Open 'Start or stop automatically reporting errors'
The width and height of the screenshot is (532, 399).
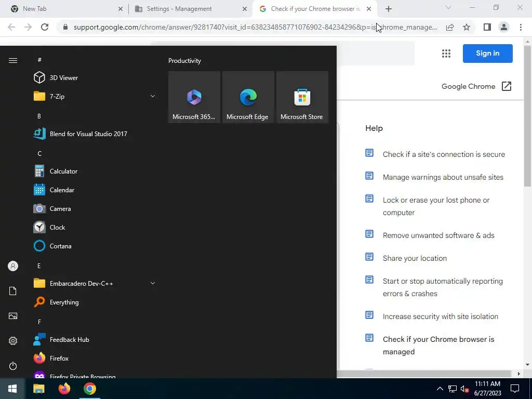click(443, 287)
